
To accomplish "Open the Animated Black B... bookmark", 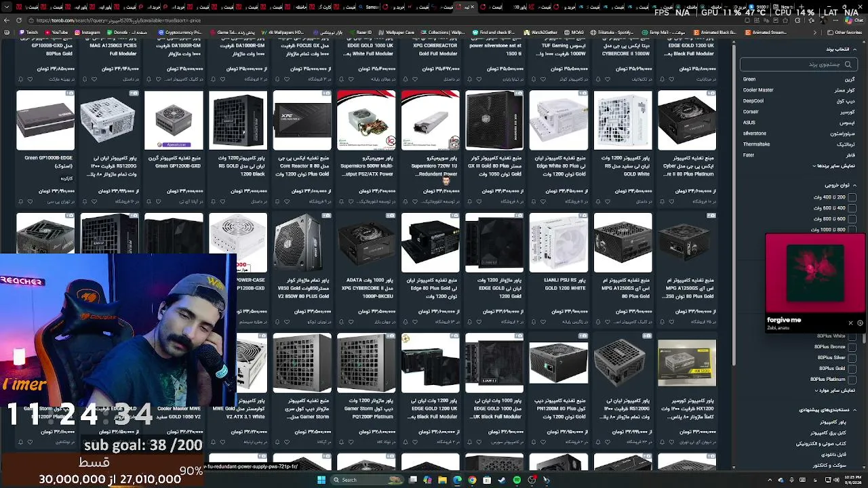I will tap(715, 33).
